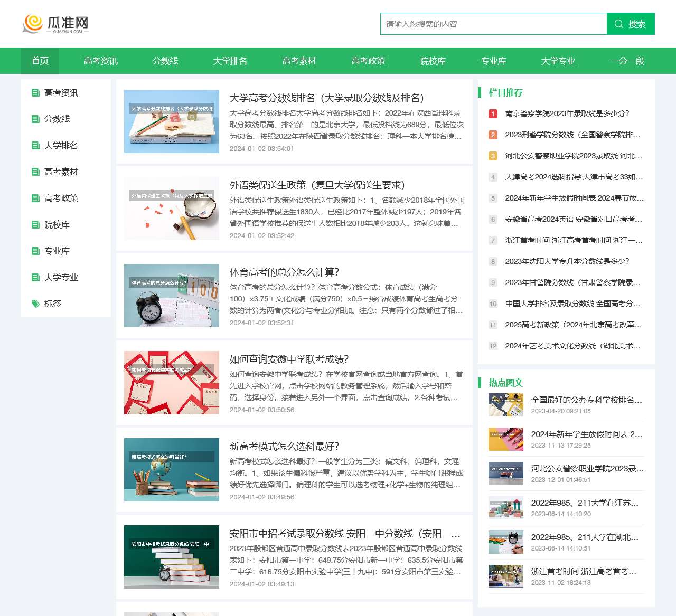
Task: Switch to the 大学排名 navigation tab
Action: (x=230, y=61)
